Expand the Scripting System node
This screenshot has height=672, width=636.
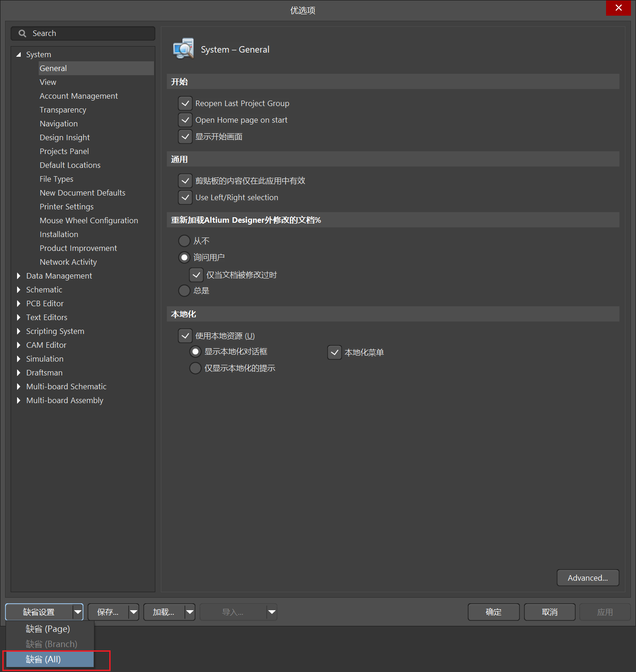pos(18,331)
